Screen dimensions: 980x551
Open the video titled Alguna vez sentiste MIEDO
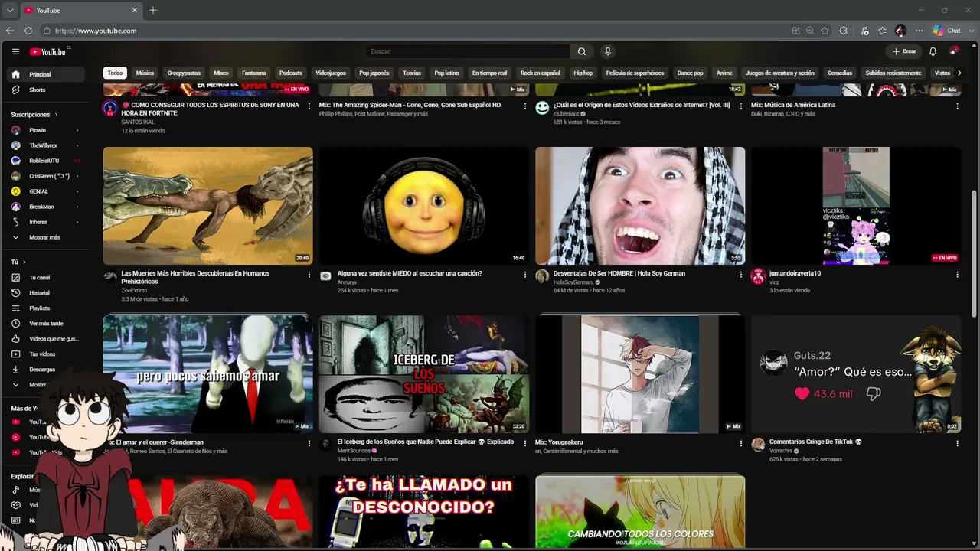tap(410, 273)
